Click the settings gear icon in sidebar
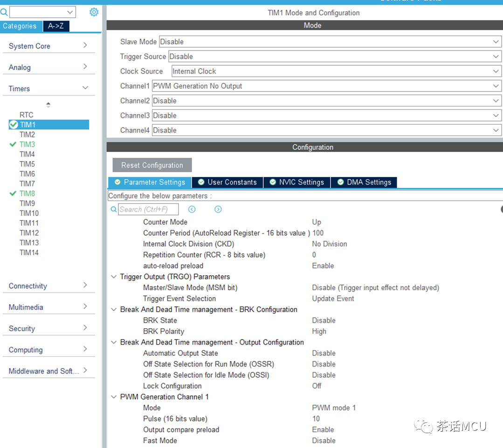Viewport: 503px width, 448px height. coord(94,12)
